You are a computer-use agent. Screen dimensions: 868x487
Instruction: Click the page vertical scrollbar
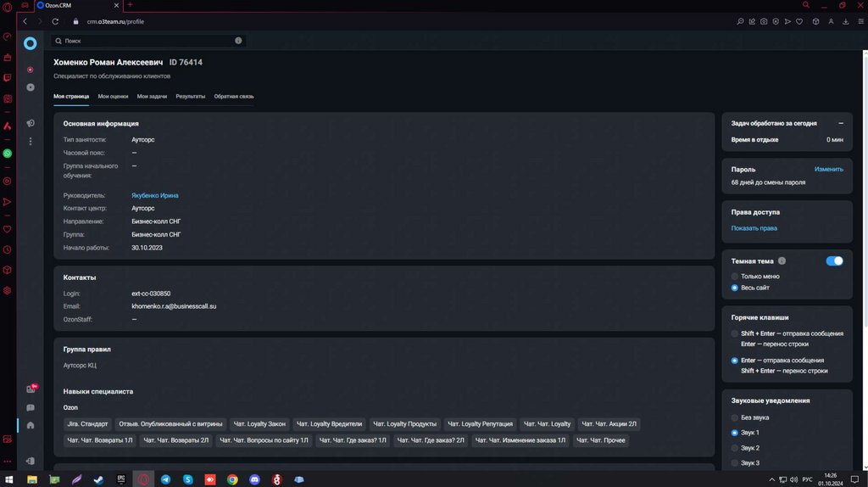[865, 188]
